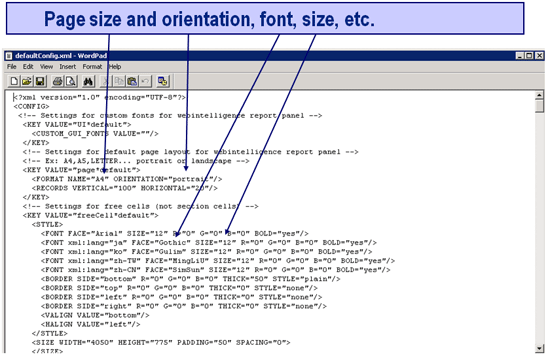Click the Cut scissors icon

(105, 81)
